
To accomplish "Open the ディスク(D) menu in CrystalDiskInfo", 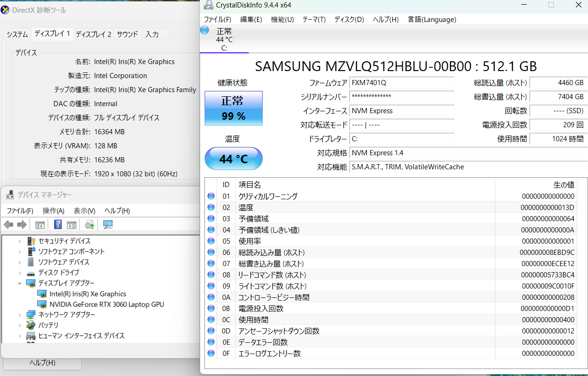I will (x=349, y=19).
